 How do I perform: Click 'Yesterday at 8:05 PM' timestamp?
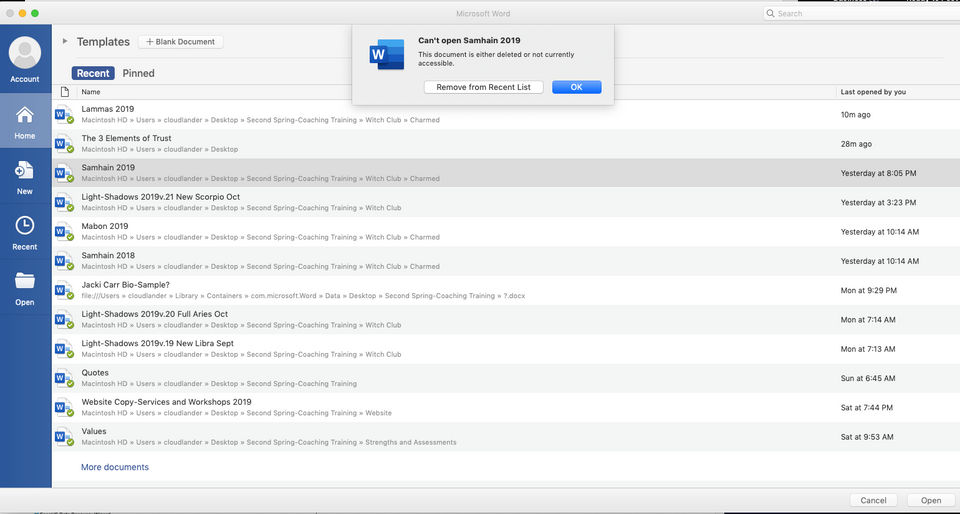(x=879, y=173)
